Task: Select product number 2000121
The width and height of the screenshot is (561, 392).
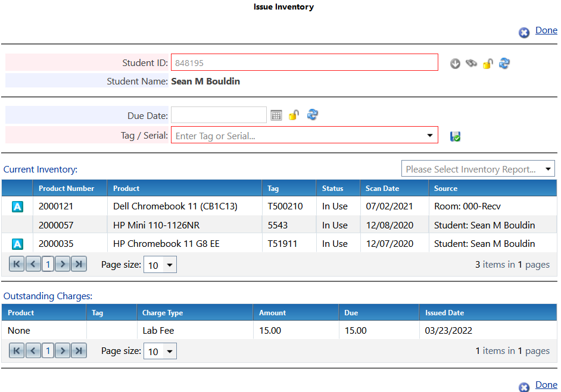Action: coord(56,206)
